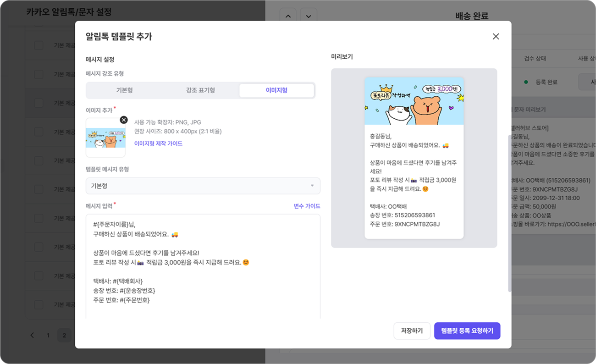Go to previous page in background pagination
The image size is (596, 364).
32,335
